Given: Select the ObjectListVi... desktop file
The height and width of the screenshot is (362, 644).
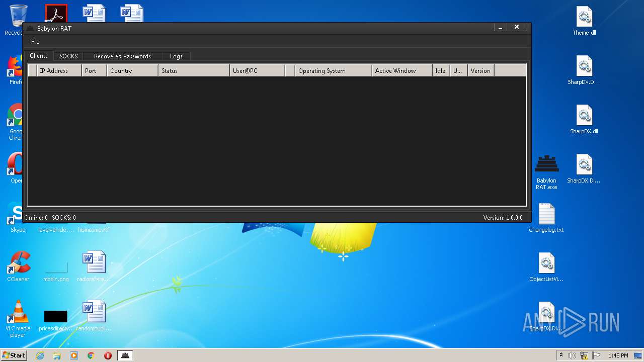Looking at the screenshot, I should click(x=546, y=267).
